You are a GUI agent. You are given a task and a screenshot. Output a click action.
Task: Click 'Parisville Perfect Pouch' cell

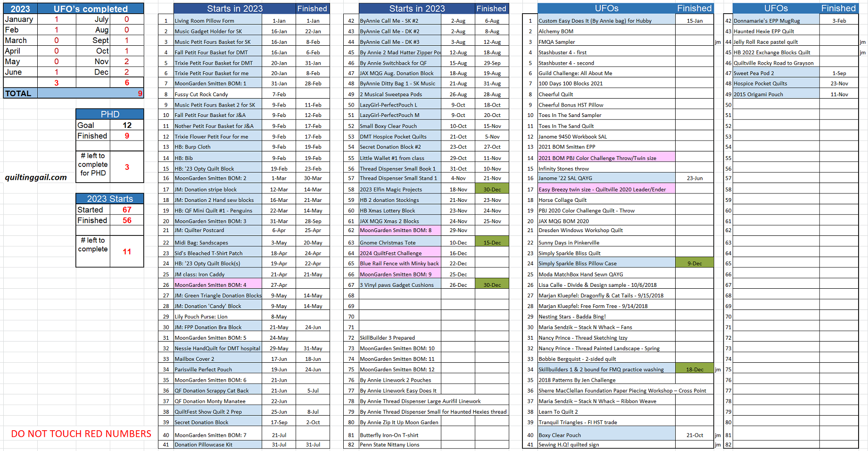[x=218, y=369]
